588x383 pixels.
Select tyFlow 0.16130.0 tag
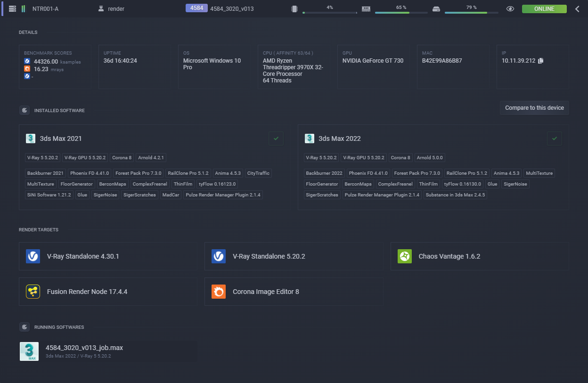(x=462, y=184)
